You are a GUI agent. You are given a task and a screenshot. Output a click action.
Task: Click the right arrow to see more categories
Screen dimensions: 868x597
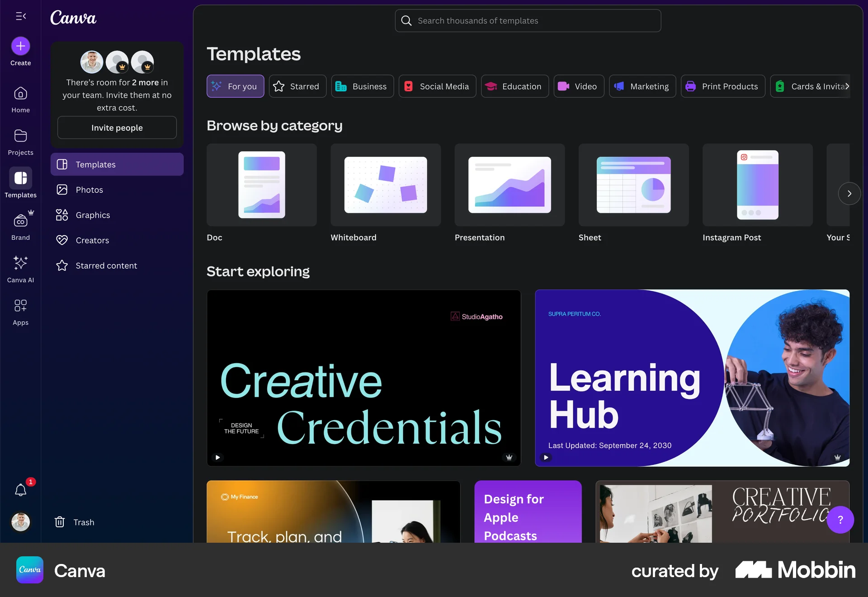click(849, 193)
